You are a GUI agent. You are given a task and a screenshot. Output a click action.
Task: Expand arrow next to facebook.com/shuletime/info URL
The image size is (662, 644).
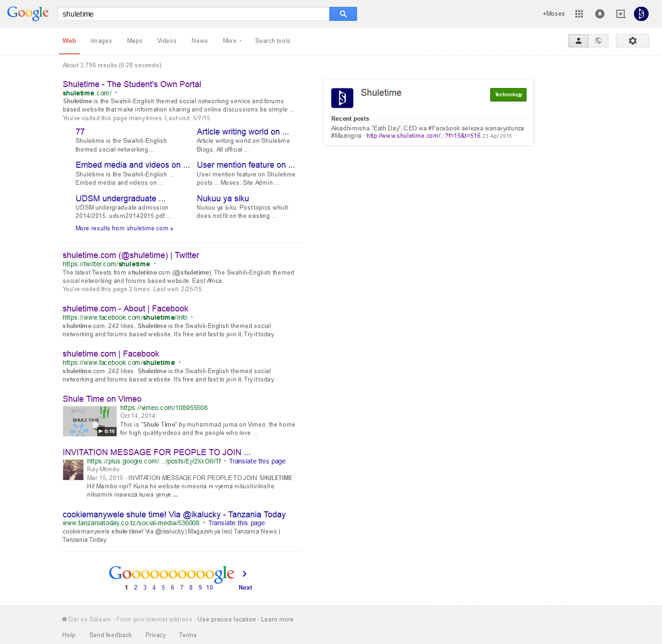(x=192, y=317)
